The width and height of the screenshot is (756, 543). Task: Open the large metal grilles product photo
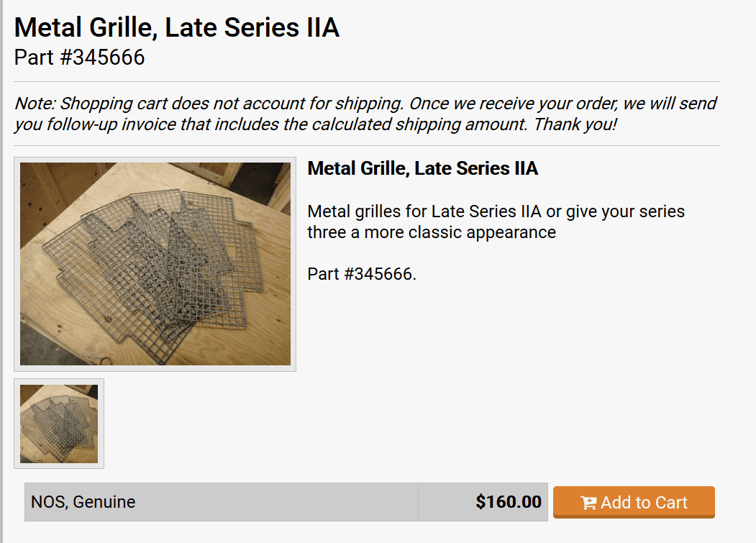[x=155, y=264]
